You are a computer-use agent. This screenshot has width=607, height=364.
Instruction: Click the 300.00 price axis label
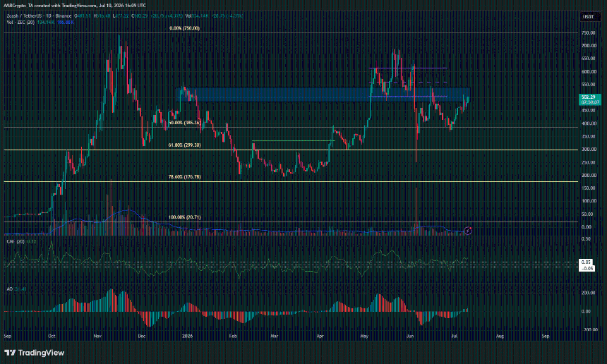(589, 150)
